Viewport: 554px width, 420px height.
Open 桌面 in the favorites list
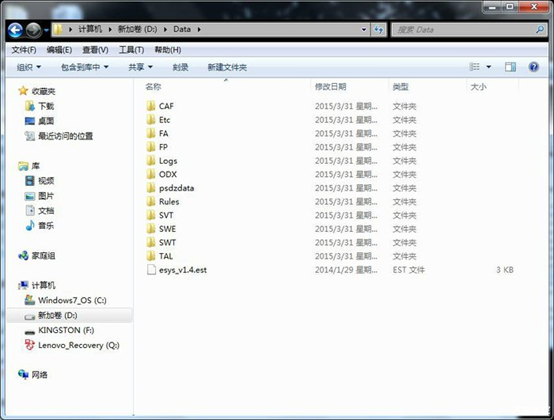tap(46, 121)
